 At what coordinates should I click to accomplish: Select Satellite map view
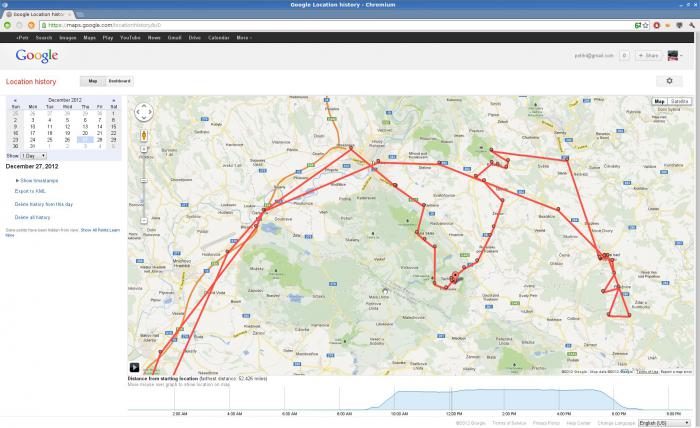coord(679,101)
